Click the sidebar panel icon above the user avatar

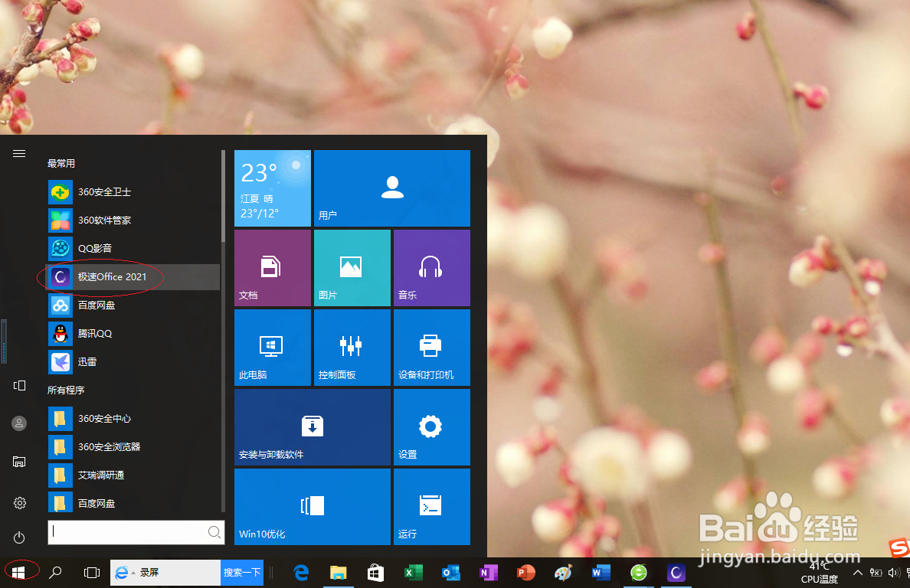pyautogui.click(x=19, y=386)
